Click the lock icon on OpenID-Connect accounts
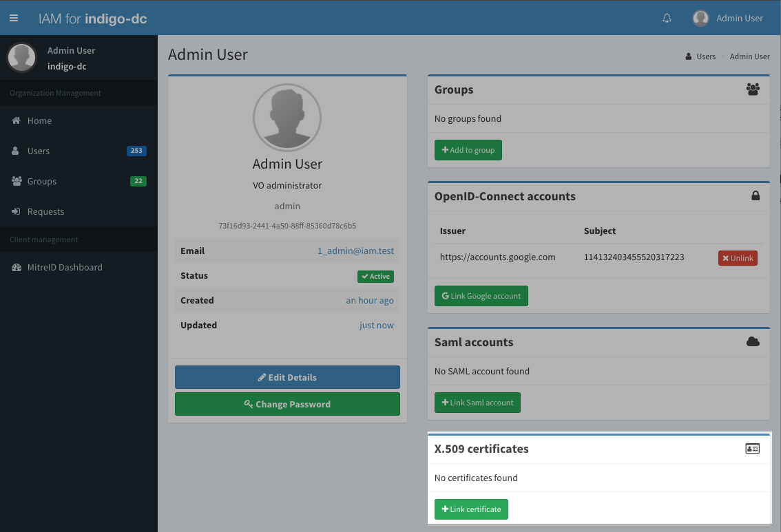 coord(756,196)
